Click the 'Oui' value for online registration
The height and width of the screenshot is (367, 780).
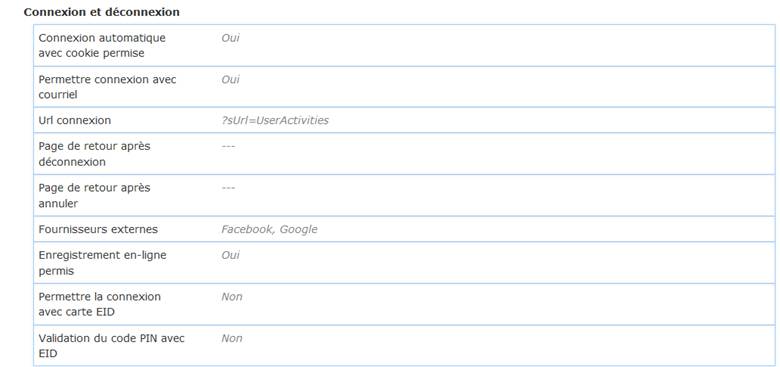(x=230, y=255)
